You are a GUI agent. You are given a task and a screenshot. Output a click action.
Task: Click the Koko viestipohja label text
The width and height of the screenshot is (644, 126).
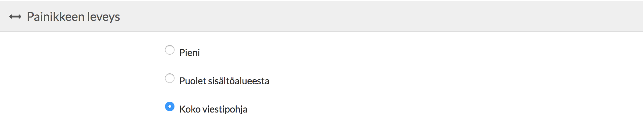coord(214,109)
